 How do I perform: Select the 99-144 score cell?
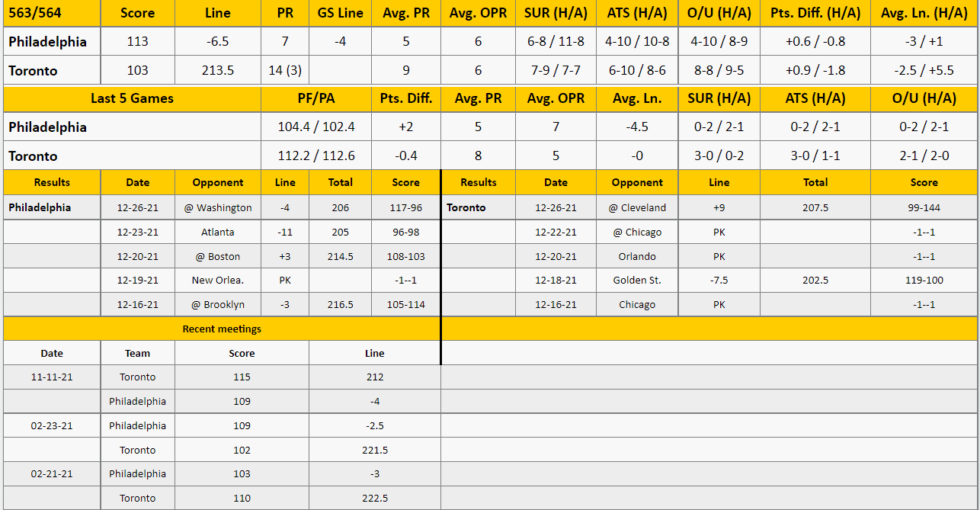[924, 207]
